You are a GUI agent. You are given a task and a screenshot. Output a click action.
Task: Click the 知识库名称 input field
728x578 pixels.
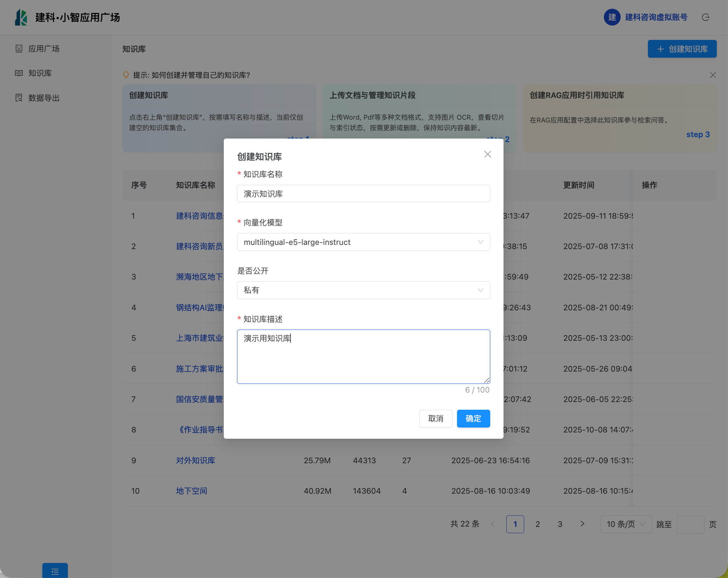coord(363,194)
